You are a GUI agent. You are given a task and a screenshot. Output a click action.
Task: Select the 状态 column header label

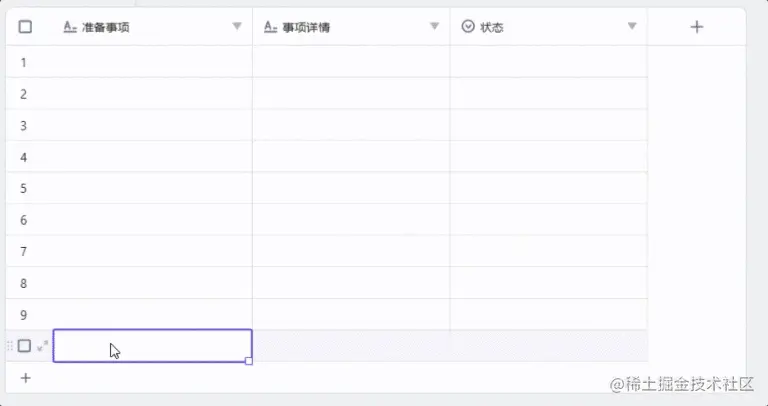pos(492,27)
